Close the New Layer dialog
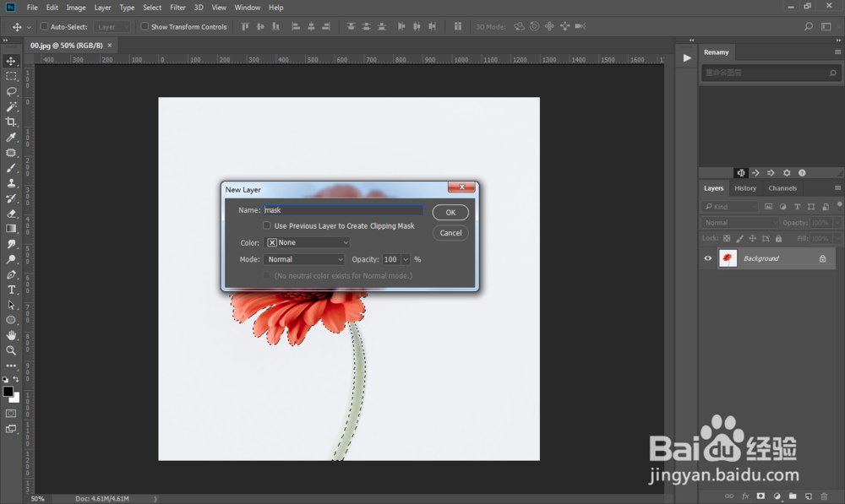Viewport: 845px width, 504px height. pyautogui.click(x=462, y=187)
